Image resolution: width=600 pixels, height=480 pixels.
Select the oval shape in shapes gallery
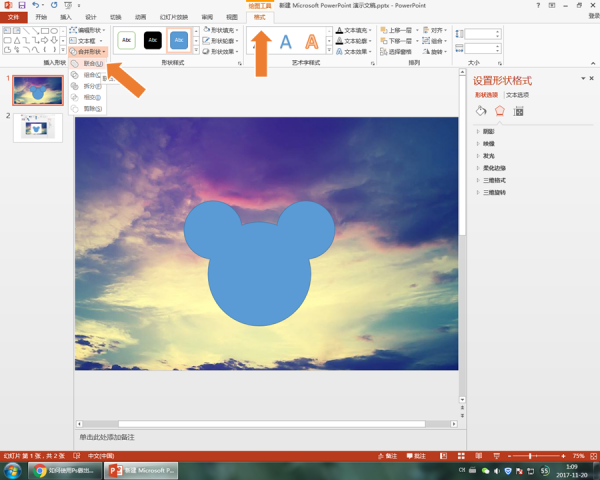pyautogui.click(x=54, y=31)
